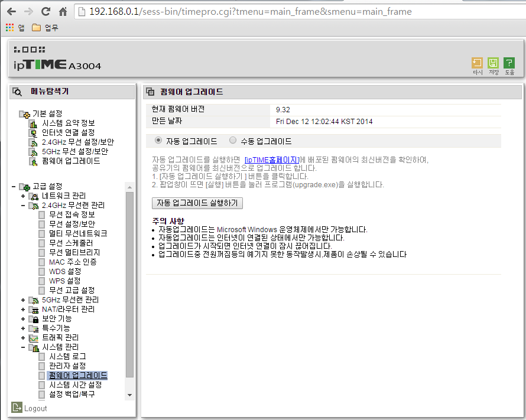
Task: Click the 다시 (reload) icon in header
Action: tap(477, 63)
